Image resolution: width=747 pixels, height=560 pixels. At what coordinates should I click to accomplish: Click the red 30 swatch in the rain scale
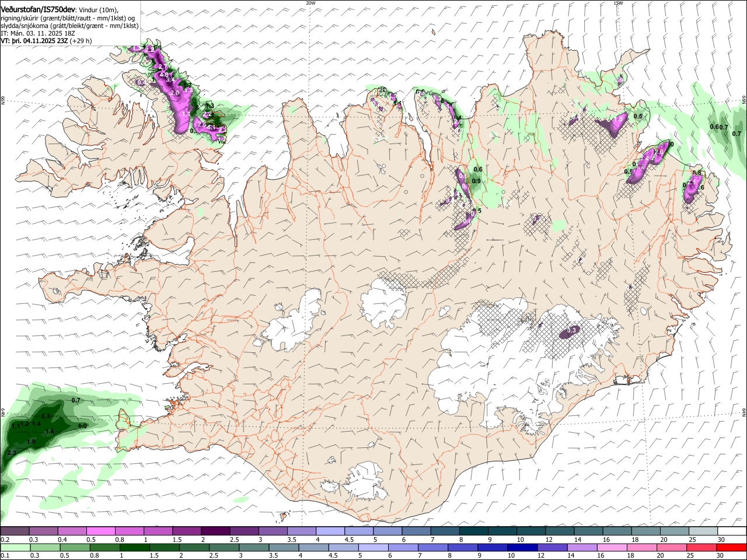[731, 547]
